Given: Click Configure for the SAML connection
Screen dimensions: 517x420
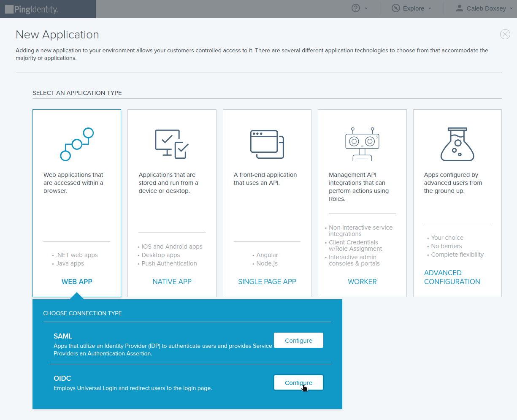Looking at the screenshot, I should (x=298, y=340).
